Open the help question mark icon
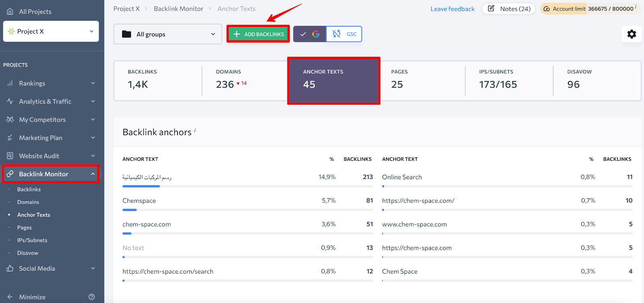Image resolution: width=644 pixels, height=303 pixels. (x=92, y=297)
